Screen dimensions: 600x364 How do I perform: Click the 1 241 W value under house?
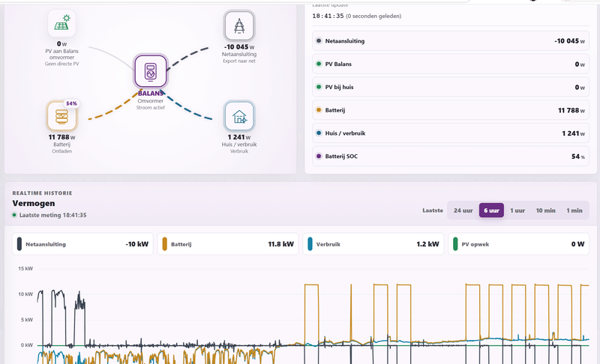point(239,137)
